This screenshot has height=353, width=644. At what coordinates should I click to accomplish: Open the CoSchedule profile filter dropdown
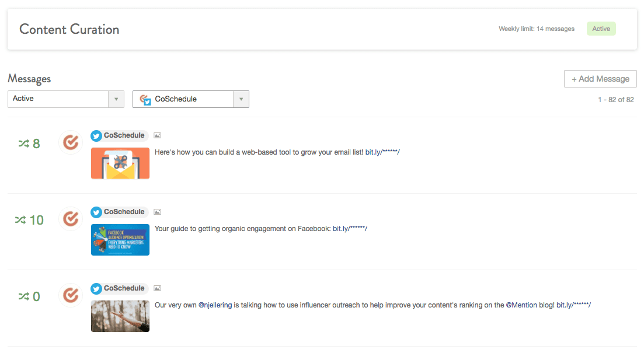coord(190,99)
